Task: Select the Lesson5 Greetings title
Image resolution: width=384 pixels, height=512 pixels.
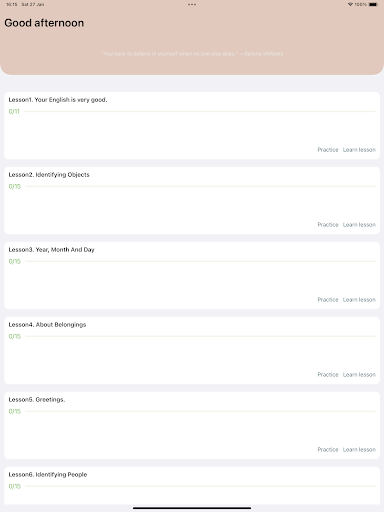Action: (37, 400)
